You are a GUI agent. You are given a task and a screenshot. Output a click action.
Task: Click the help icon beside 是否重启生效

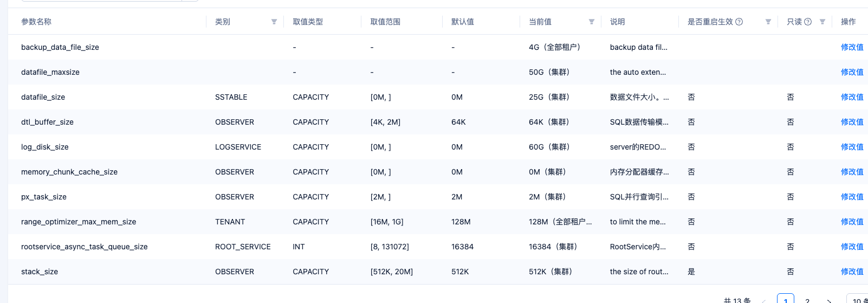pyautogui.click(x=739, y=22)
